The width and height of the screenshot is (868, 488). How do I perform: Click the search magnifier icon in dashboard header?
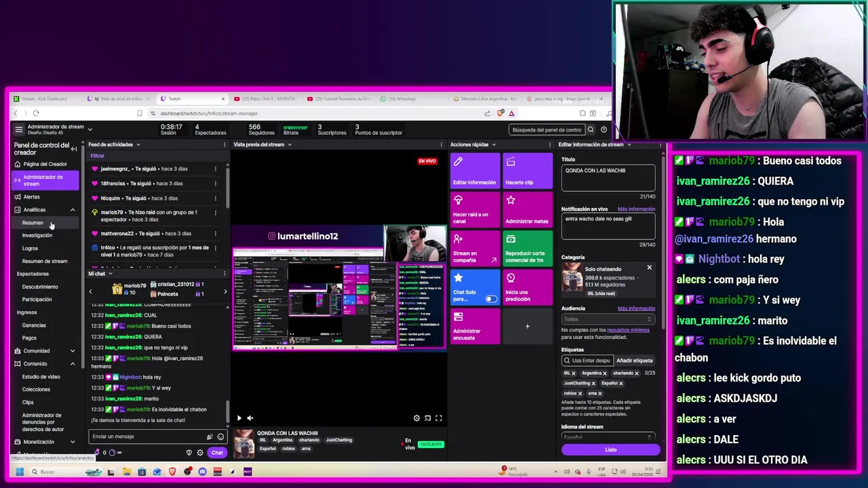(591, 129)
